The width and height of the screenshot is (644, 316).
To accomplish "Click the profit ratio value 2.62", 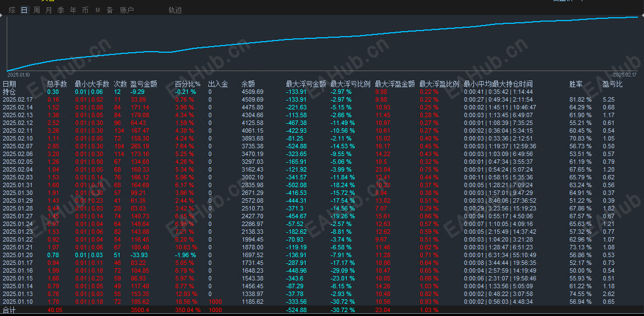I will (x=608, y=294).
